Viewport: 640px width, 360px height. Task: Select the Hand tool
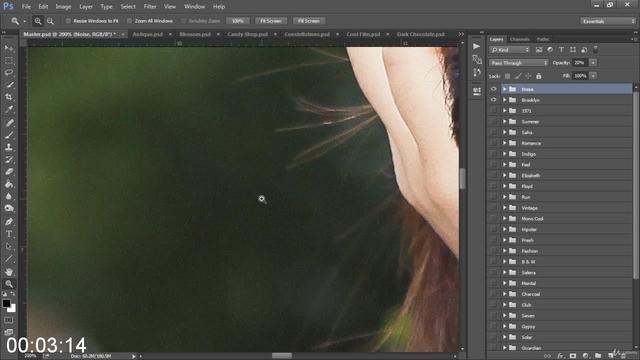point(9,272)
